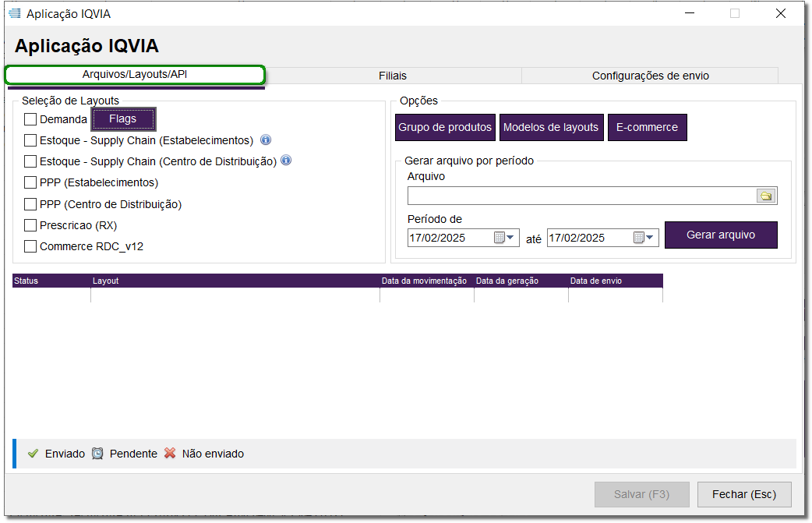Open the E-commerce button
812x523 pixels.
648,127
